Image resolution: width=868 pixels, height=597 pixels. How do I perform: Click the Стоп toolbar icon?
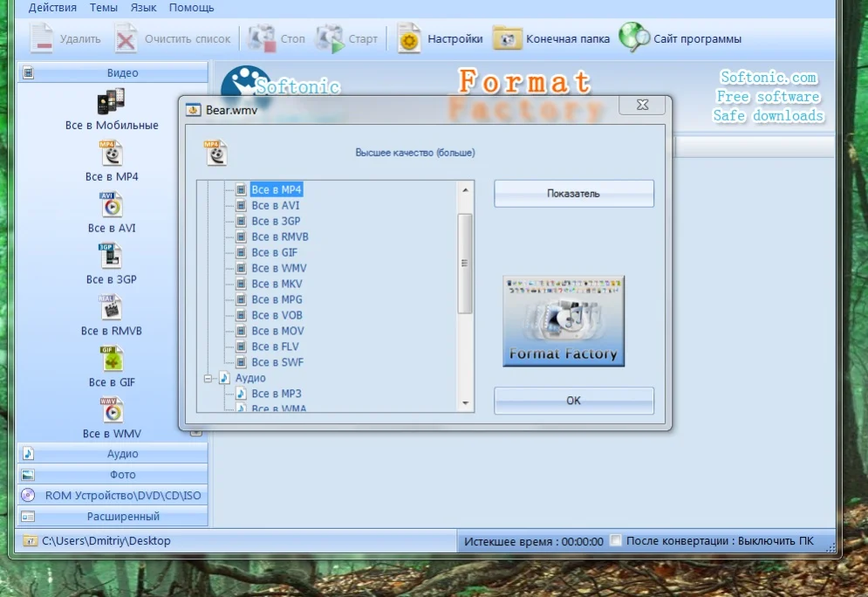coord(262,38)
